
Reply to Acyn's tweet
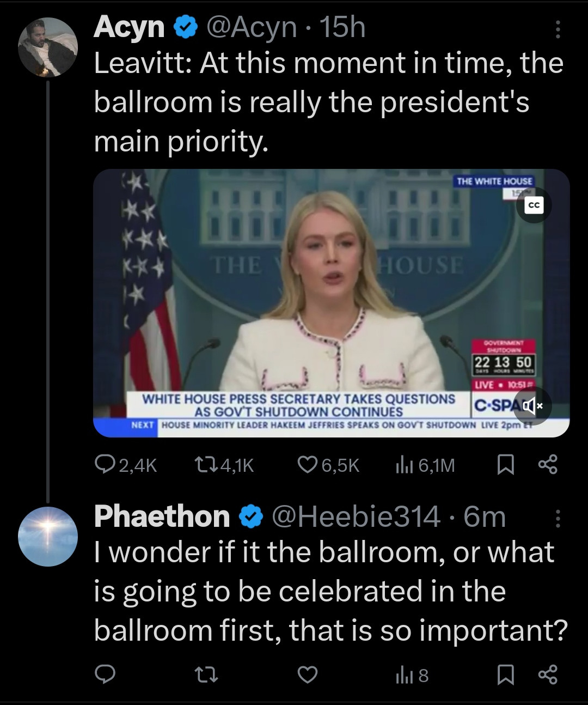coord(105,465)
